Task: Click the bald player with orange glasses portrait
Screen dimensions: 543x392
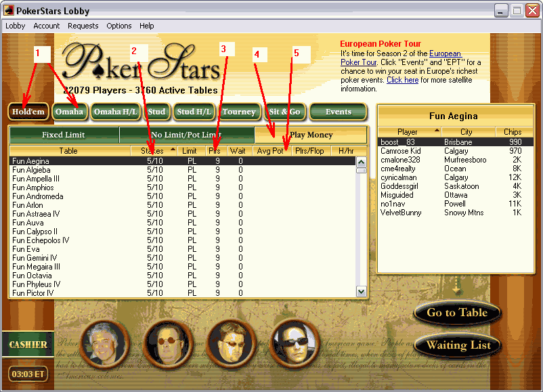Action: click(168, 344)
